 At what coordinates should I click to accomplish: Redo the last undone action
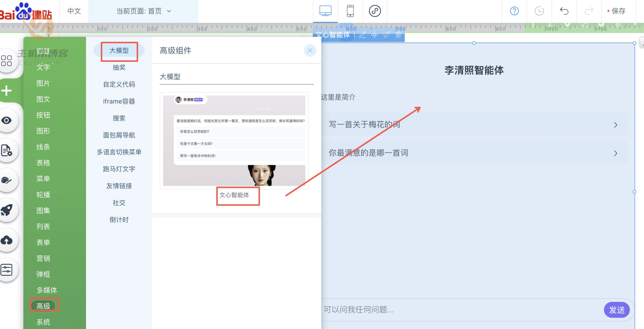coord(589,11)
